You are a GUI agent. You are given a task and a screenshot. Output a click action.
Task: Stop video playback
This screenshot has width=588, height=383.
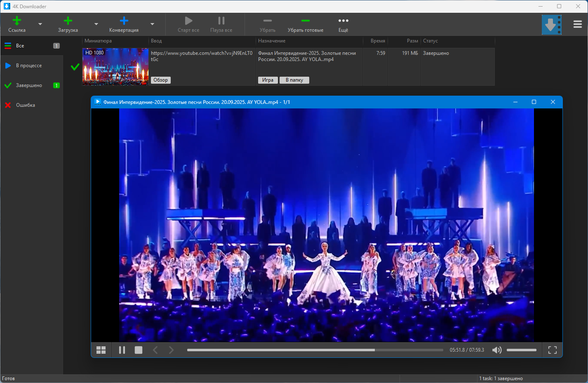[x=139, y=350]
